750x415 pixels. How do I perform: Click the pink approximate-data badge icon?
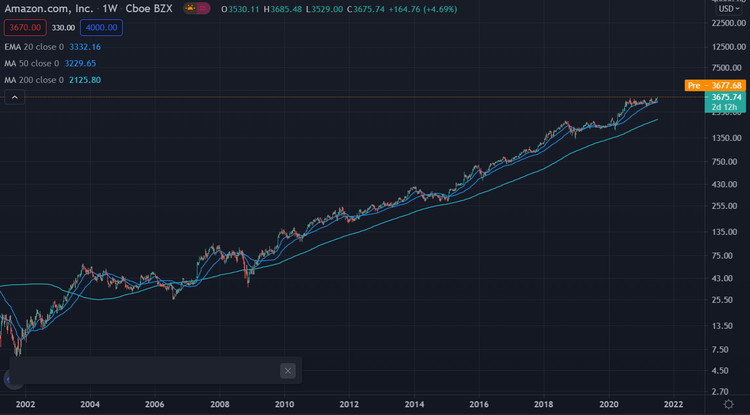click(203, 9)
